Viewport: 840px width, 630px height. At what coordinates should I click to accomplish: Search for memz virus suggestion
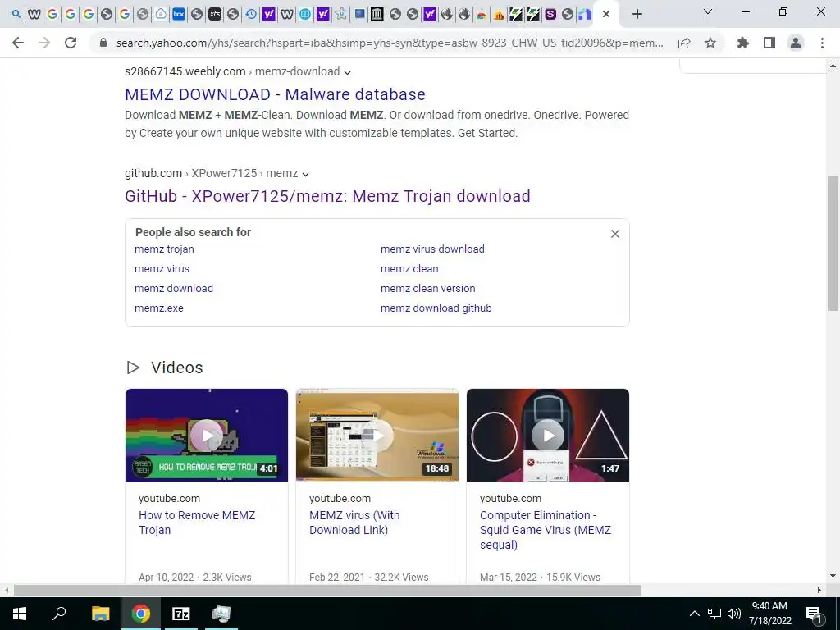pyautogui.click(x=162, y=269)
